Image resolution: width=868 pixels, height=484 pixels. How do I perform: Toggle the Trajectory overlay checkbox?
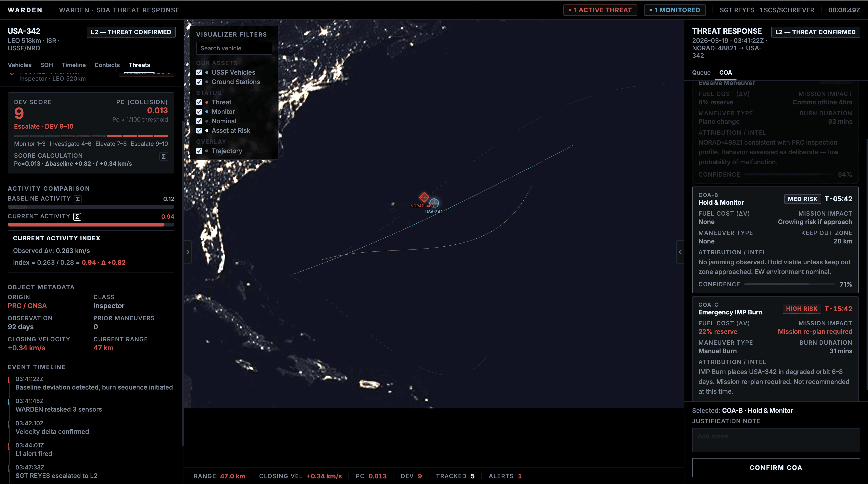pos(199,151)
